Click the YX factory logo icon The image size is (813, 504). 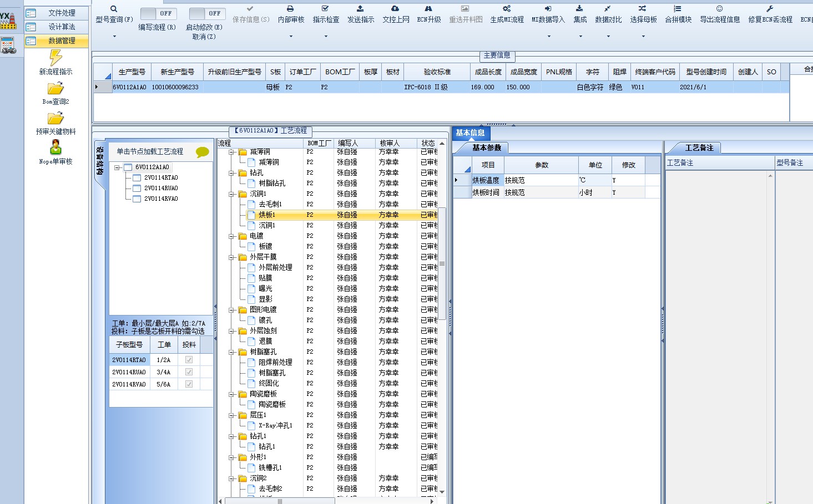8,21
